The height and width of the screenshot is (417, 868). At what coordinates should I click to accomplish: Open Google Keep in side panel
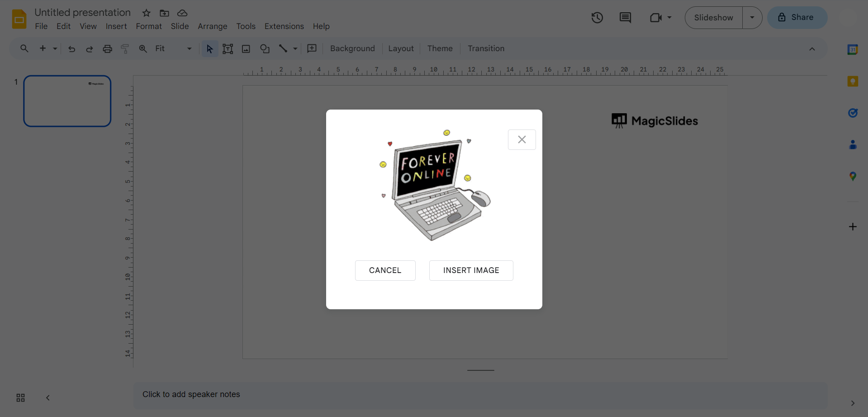853,81
